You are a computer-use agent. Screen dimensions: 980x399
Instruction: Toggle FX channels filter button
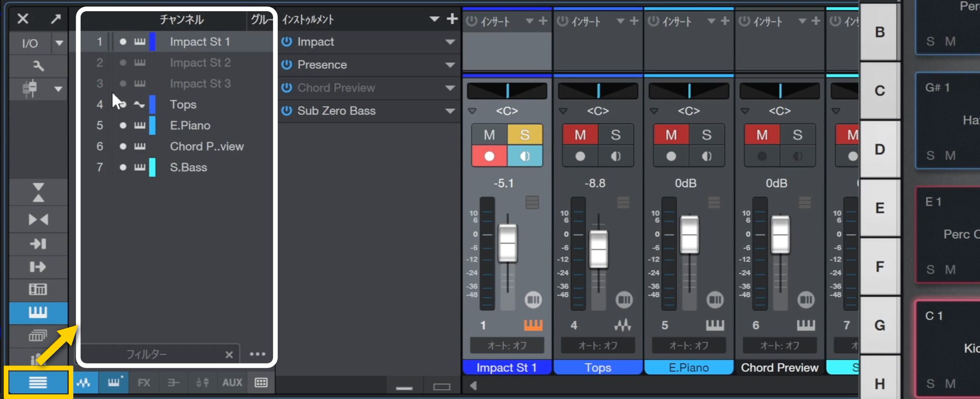(x=144, y=383)
